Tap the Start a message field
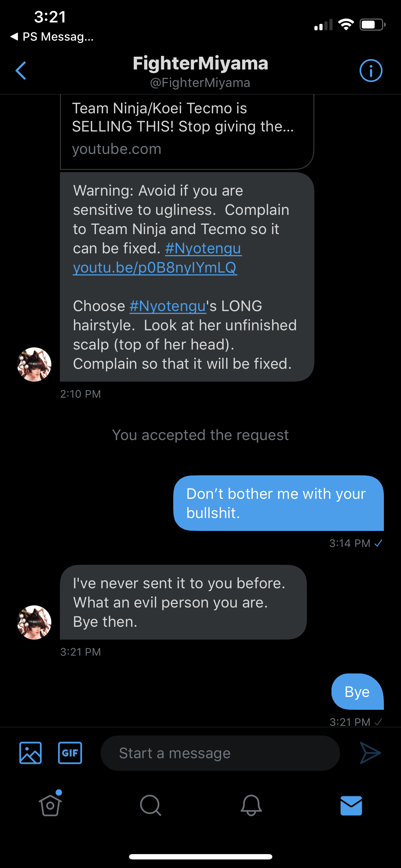 [x=220, y=753]
